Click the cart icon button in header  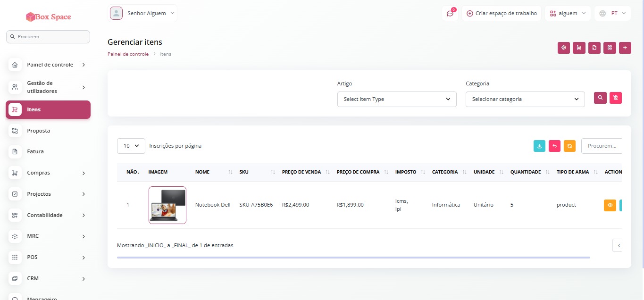579,48
